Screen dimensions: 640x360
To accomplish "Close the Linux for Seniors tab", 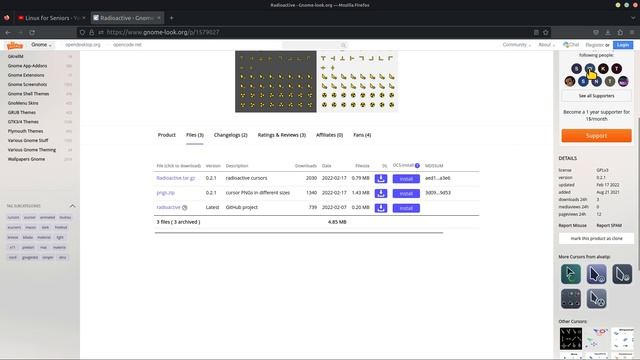I will (84, 18).
